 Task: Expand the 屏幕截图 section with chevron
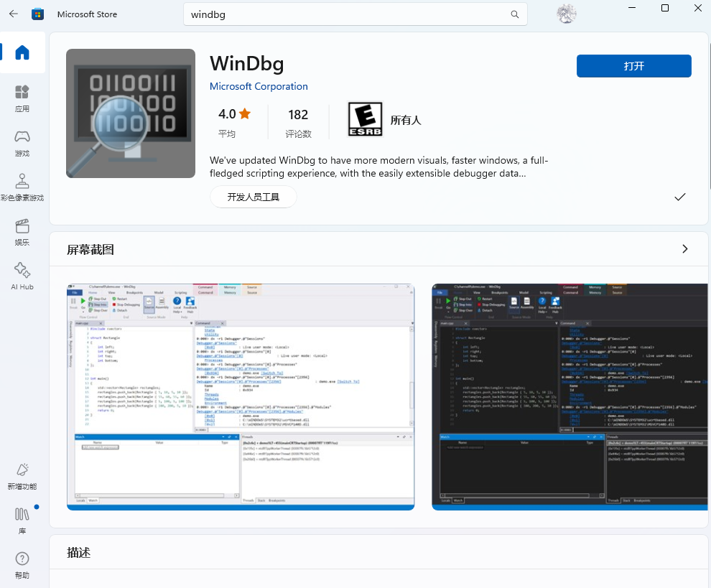pyautogui.click(x=684, y=249)
